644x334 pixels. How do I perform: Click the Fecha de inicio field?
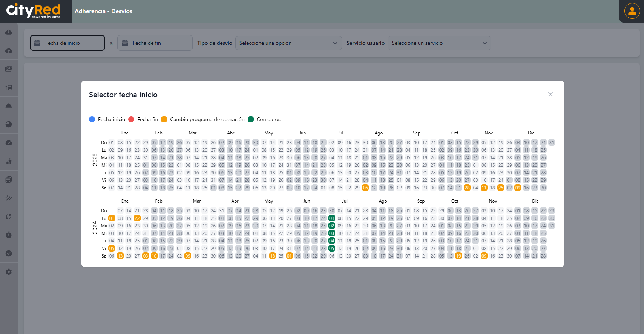pyautogui.click(x=67, y=43)
